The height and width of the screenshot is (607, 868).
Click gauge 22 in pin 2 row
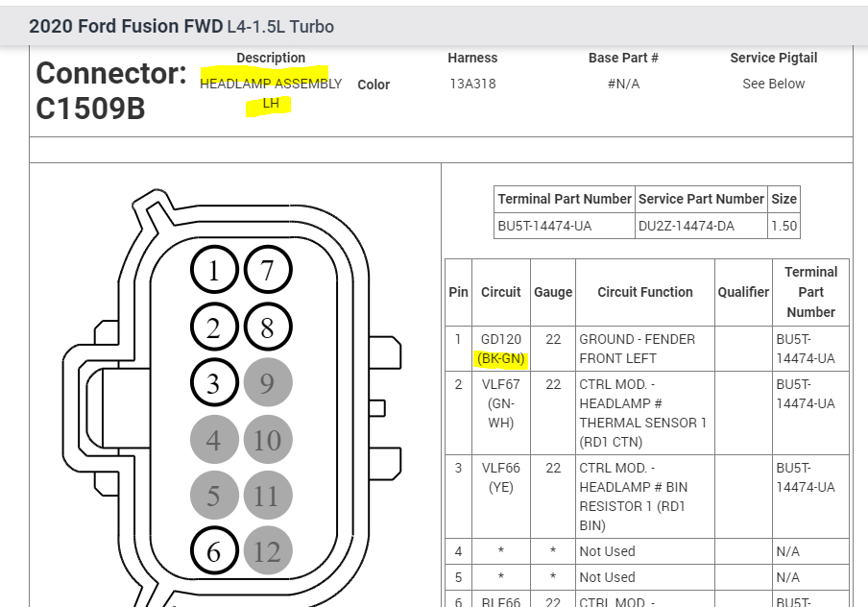point(553,384)
